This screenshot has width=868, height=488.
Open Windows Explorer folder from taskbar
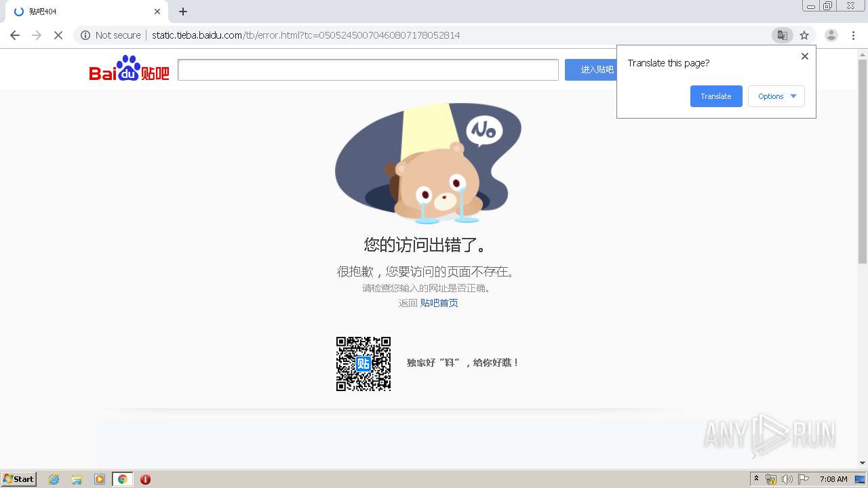pos(77,479)
